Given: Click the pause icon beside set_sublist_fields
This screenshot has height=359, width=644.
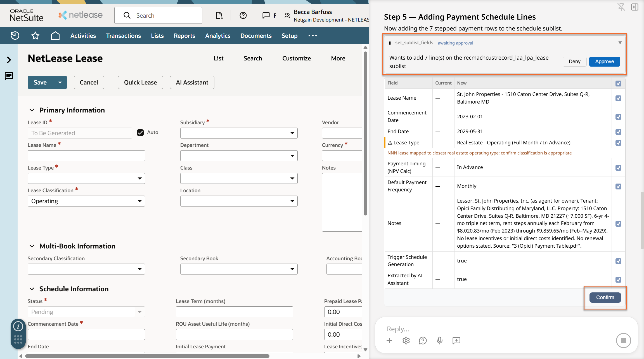Looking at the screenshot, I should coord(390,43).
